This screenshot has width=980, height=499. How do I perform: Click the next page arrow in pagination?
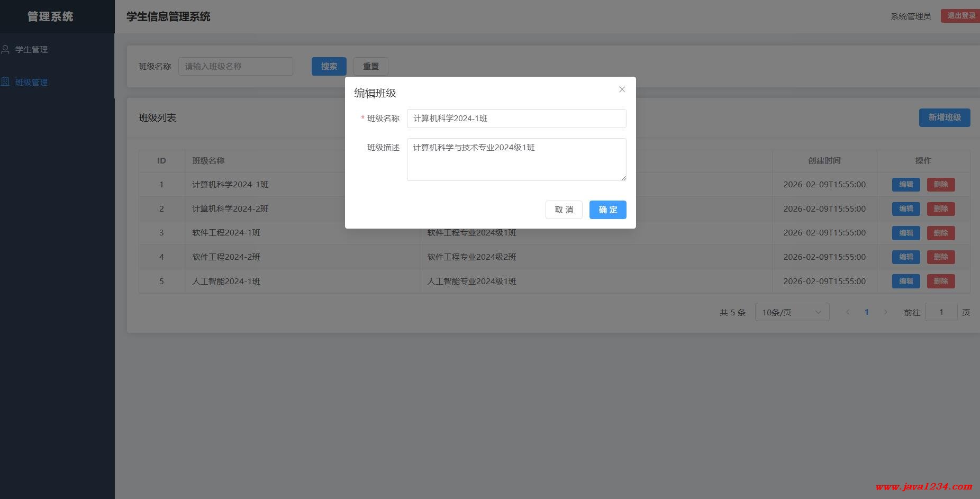point(885,312)
